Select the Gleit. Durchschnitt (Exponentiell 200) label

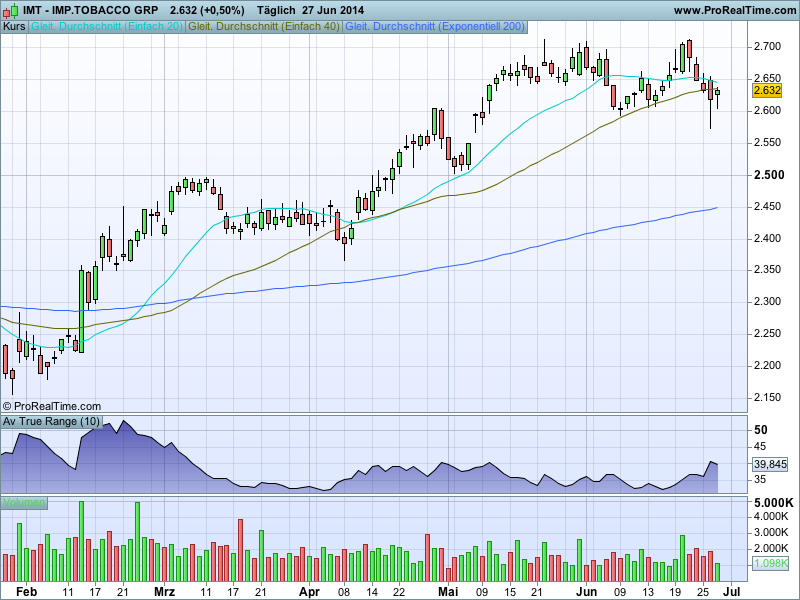pyautogui.click(x=435, y=27)
